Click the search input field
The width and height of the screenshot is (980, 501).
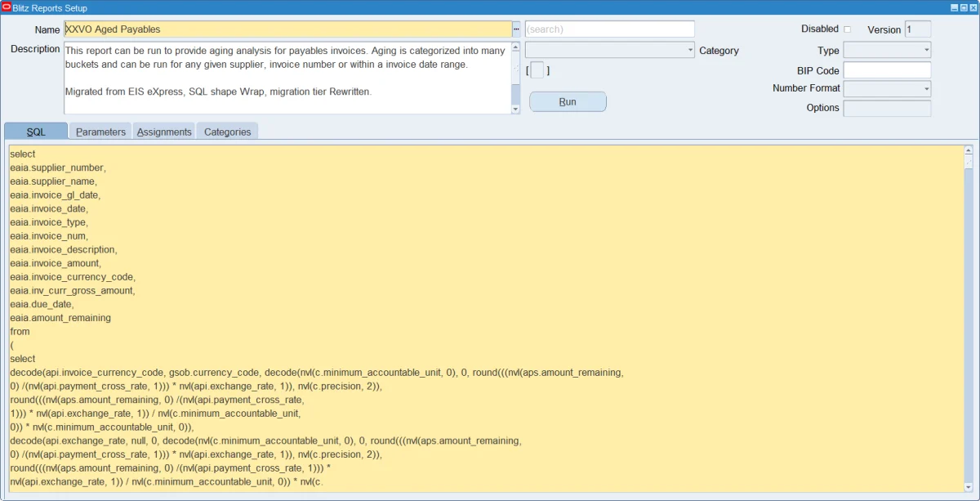point(609,29)
